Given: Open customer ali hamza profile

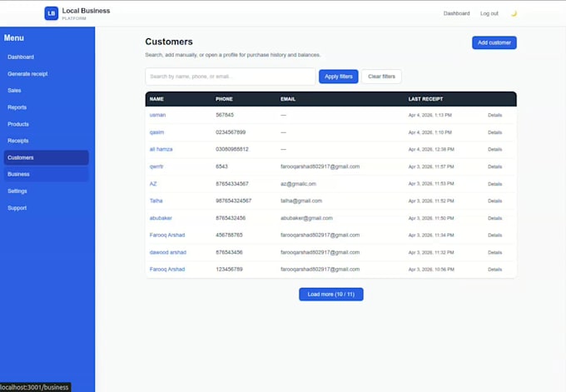Looking at the screenshot, I should point(161,149).
